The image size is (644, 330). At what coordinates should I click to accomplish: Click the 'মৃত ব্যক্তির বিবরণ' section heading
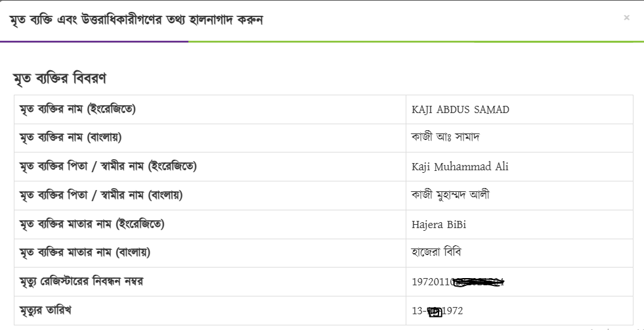(x=60, y=78)
